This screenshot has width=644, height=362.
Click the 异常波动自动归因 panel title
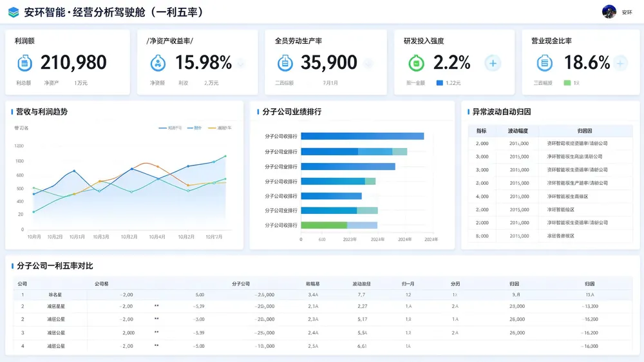click(502, 112)
